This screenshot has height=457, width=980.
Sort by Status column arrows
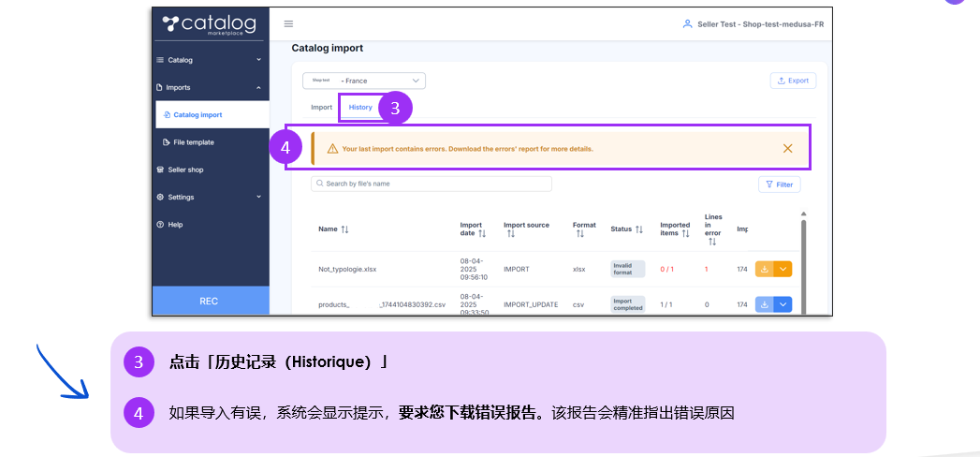pyautogui.click(x=639, y=228)
